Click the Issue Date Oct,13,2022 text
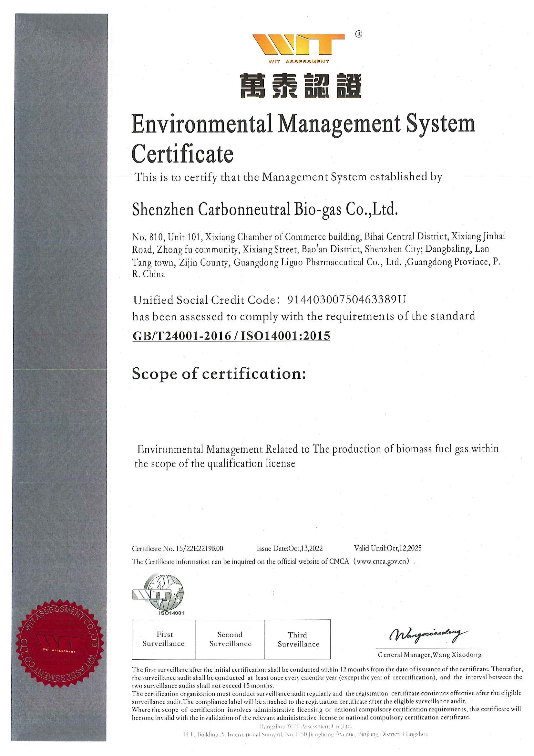Viewport: 534px width, 756px height. click(x=290, y=548)
